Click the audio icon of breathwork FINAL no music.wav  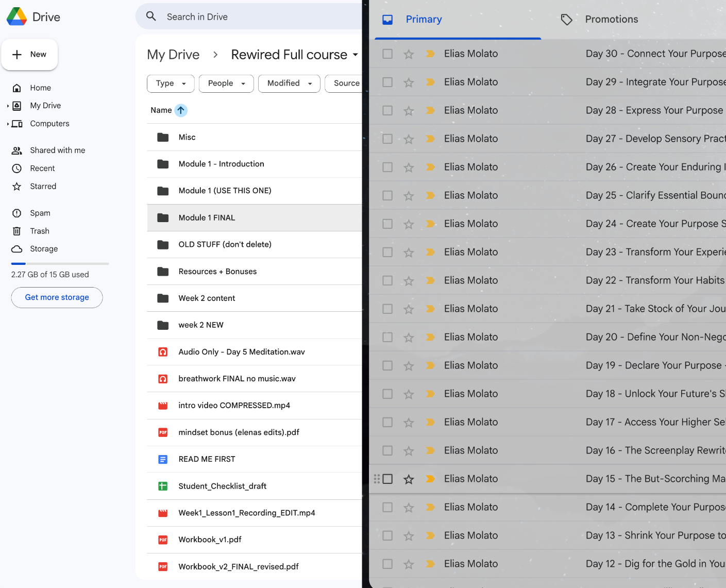coord(163,379)
